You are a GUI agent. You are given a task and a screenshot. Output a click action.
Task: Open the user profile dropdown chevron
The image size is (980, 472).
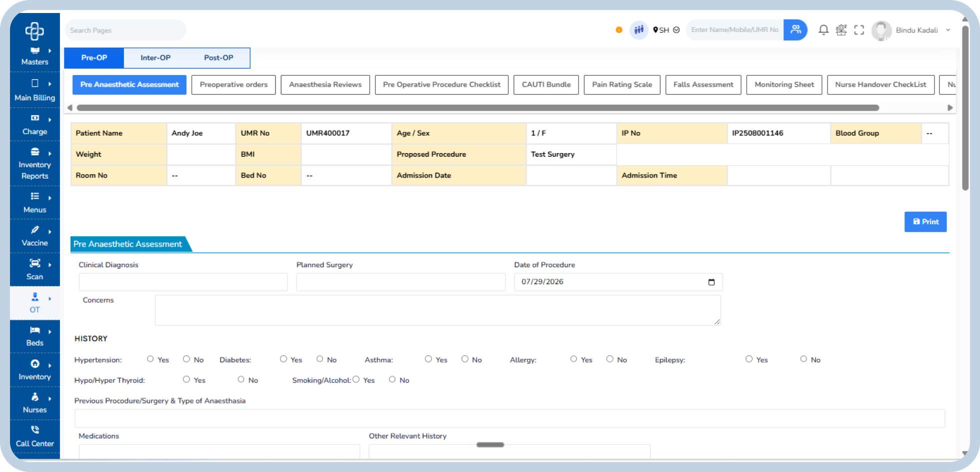[x=948, y=30]
